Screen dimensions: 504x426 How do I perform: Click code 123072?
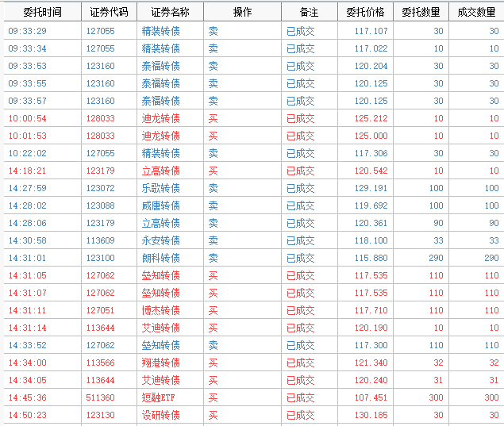pyautogui.click(x=100, y=188)
